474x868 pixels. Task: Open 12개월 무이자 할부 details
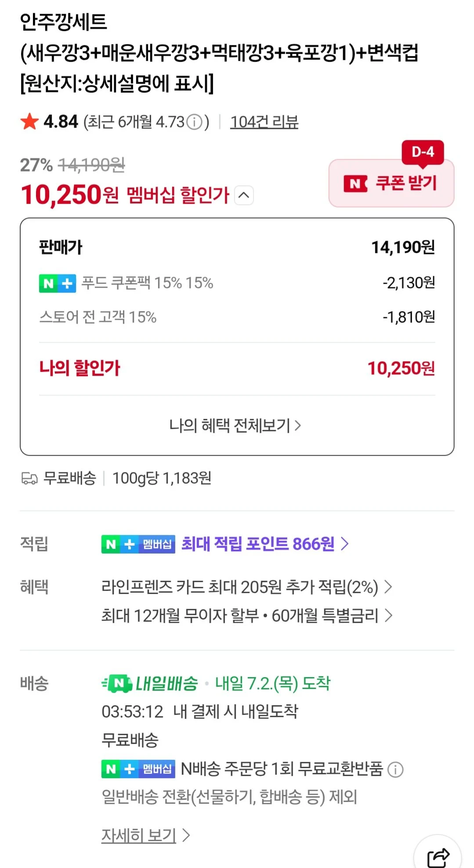pyautogui.click(x=246, y=616)
